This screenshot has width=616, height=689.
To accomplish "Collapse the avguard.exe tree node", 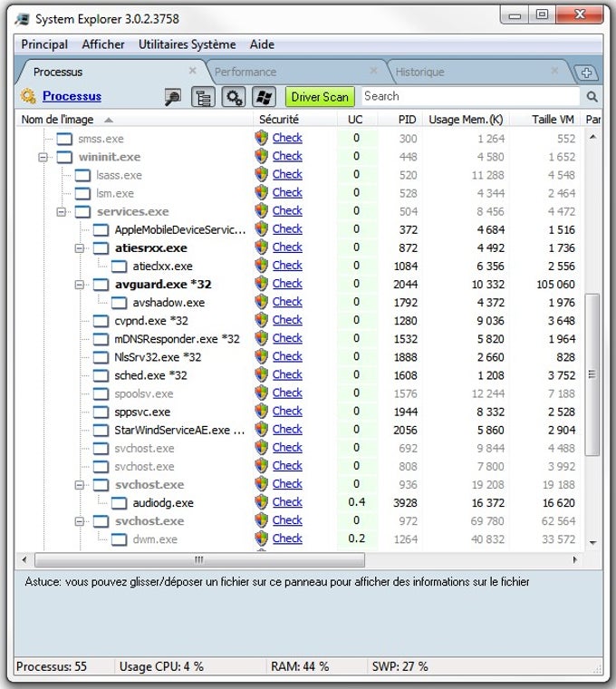I will click(80, 285).
